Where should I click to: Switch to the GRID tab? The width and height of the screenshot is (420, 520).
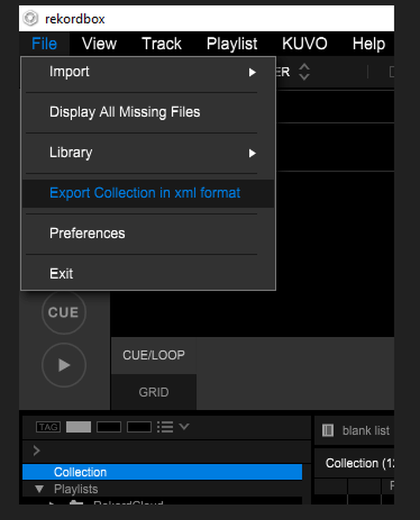(x=154, y=392)
